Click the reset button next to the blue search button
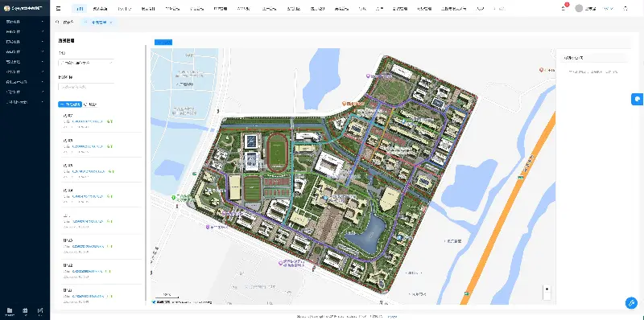The image size is (644, 320). (x=90, y=105)
